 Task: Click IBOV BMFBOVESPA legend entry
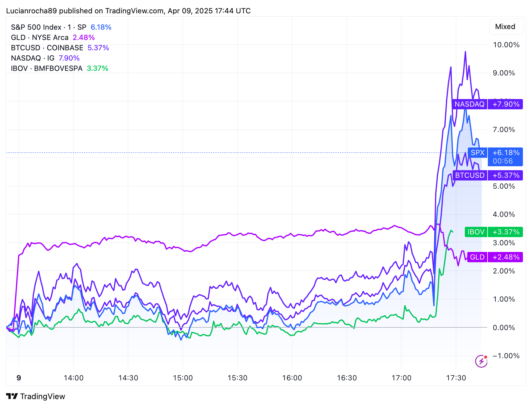tap(47, 68)
